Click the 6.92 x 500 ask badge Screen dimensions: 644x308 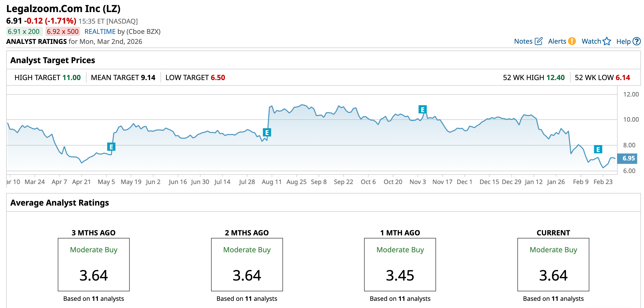click(x=63, y=32)
